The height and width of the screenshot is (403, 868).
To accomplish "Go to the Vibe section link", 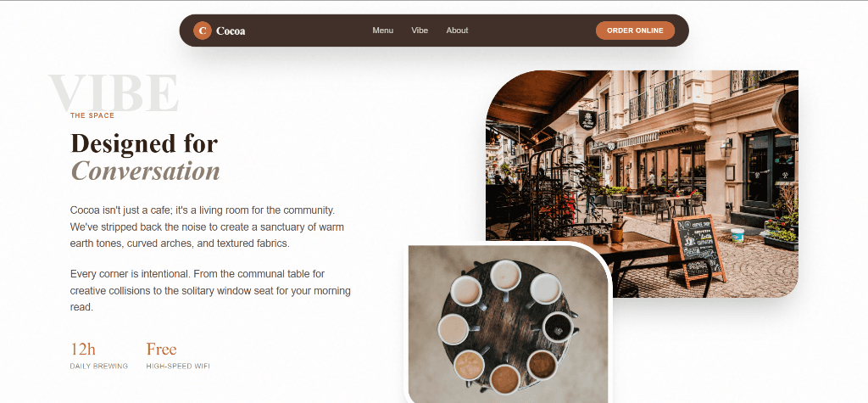I will tap(420, 31).
